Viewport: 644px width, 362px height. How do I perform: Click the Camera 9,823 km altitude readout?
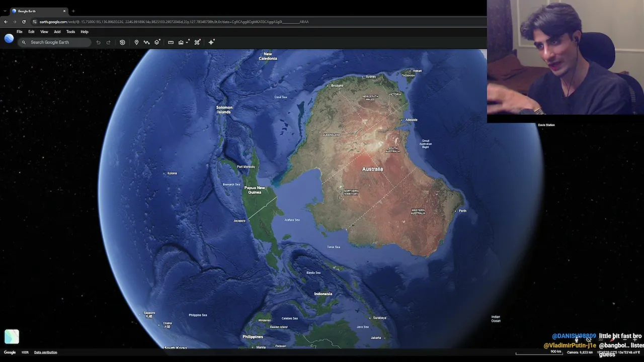[x=580, y=352]
